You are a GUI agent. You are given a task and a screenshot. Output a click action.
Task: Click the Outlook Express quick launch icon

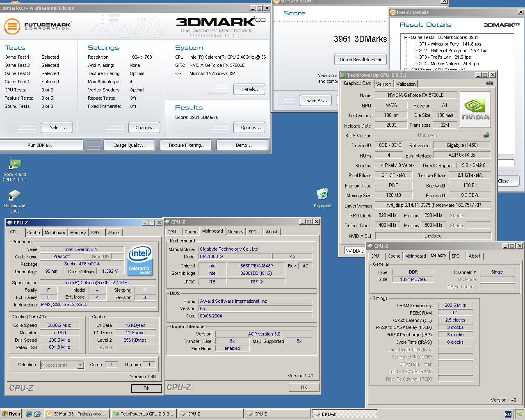[x=37, y=414]
